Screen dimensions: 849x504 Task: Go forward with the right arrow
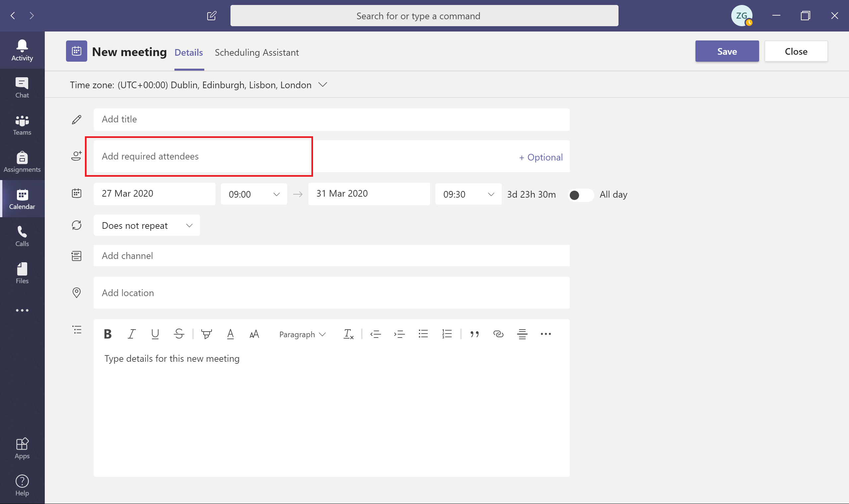(32, 16)
